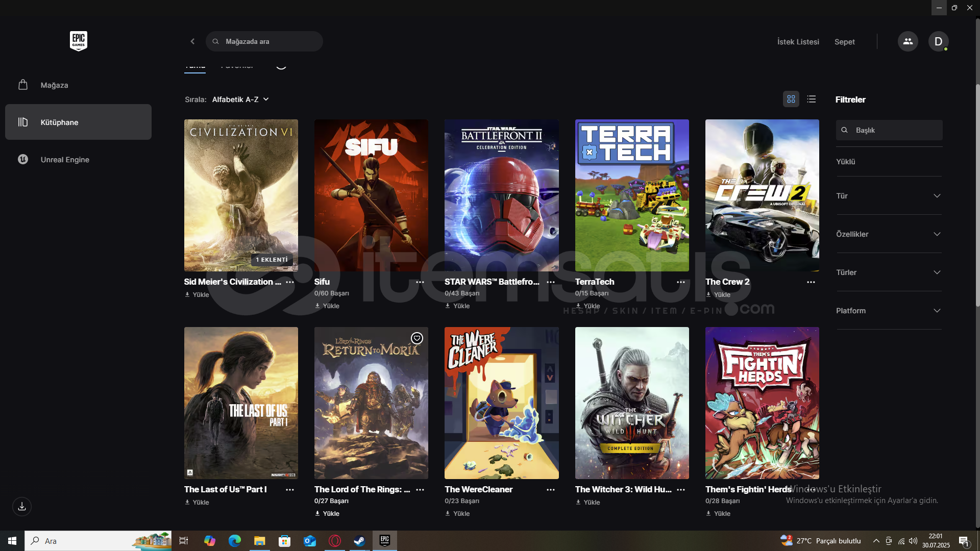Toggle wishlist heart on Return to Moria
The width and height of the screenshot is (980, 551).
[x=417, y=338]
